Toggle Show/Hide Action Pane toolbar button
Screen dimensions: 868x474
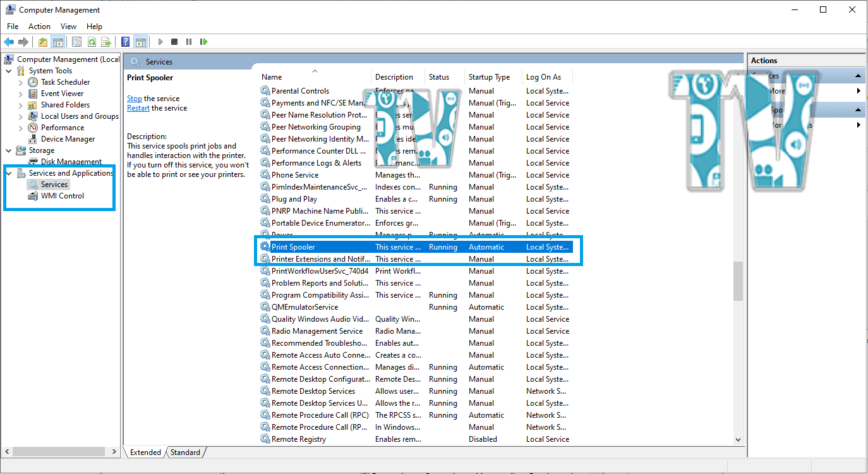click(140, 42)
